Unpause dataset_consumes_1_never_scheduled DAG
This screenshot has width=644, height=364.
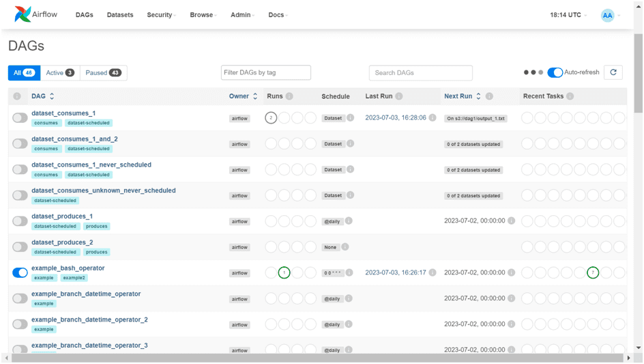click(20, 169)
